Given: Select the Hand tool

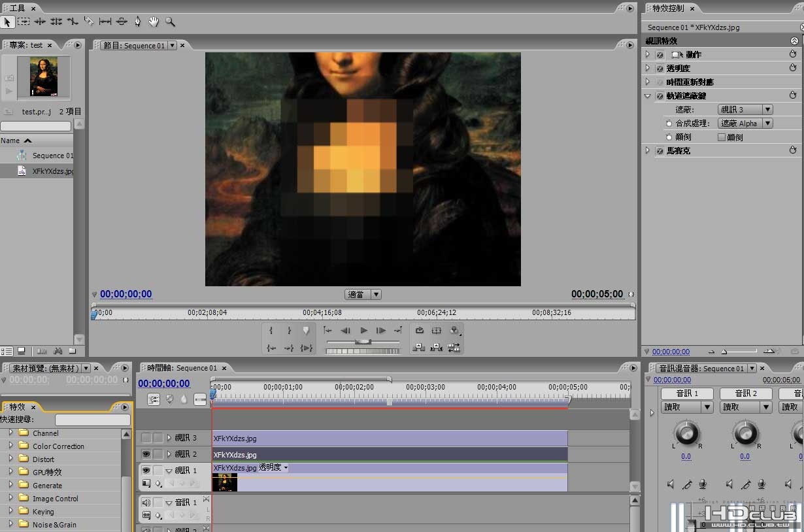Looking at the screenshot, I should click(x=154, y=22).
